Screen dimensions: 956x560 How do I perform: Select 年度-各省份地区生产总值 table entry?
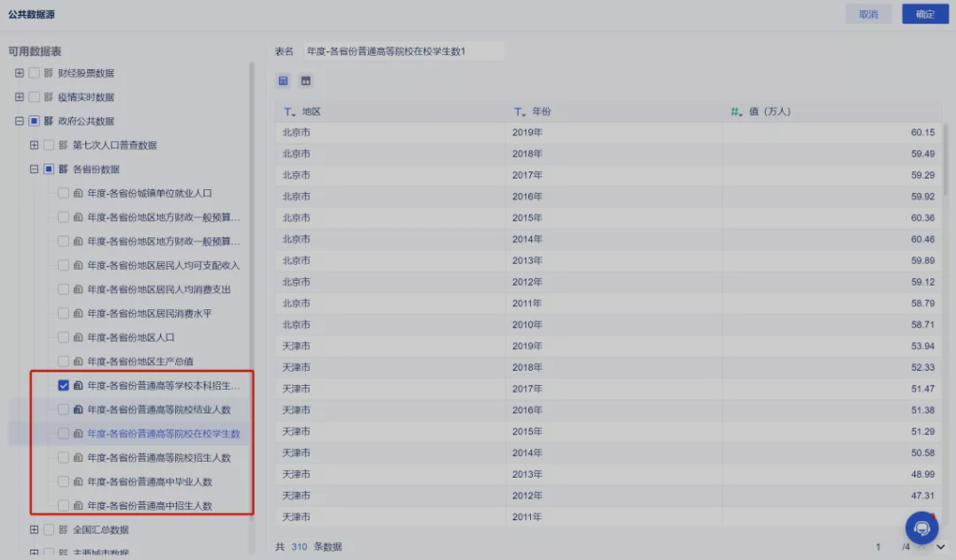(x=140, y=361)
